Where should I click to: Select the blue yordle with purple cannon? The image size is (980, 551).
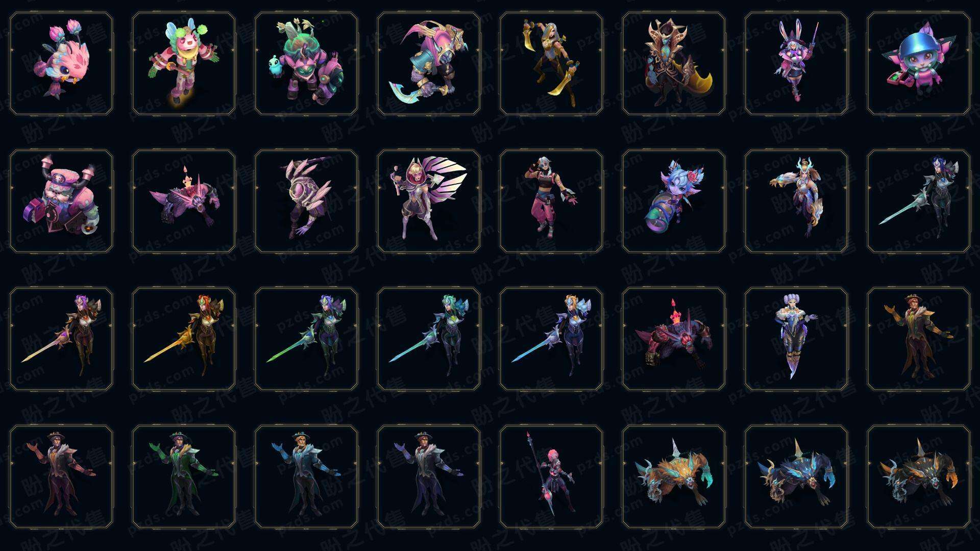pyautogui.click(x=674, y=201)
